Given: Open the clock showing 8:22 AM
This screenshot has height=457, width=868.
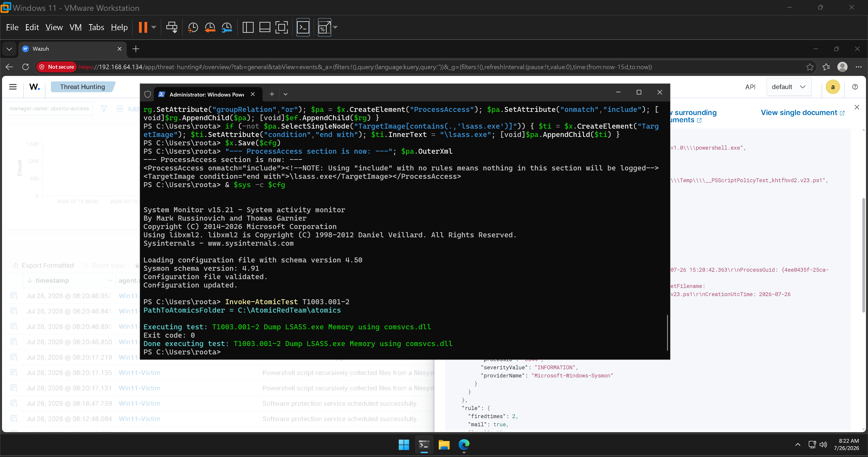Looking at the screenshot, I should coord(847,445).
